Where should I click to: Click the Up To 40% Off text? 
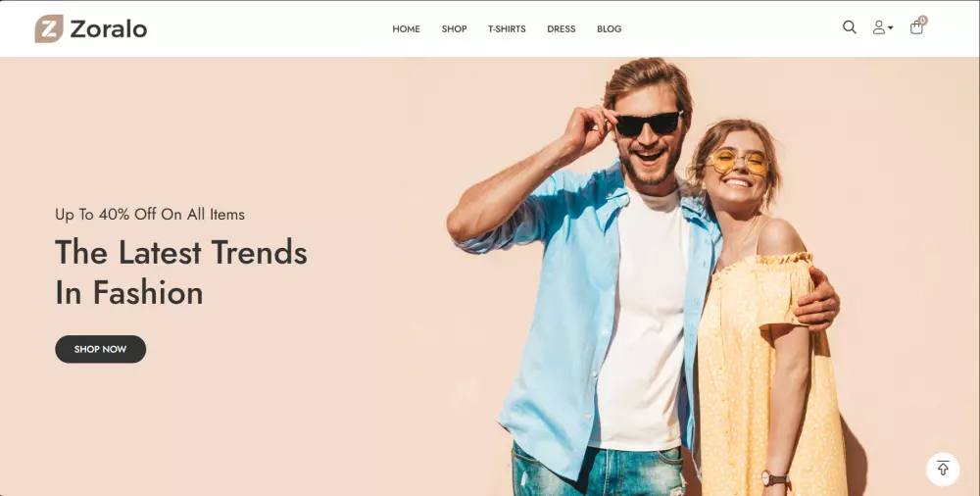[150, 215]
